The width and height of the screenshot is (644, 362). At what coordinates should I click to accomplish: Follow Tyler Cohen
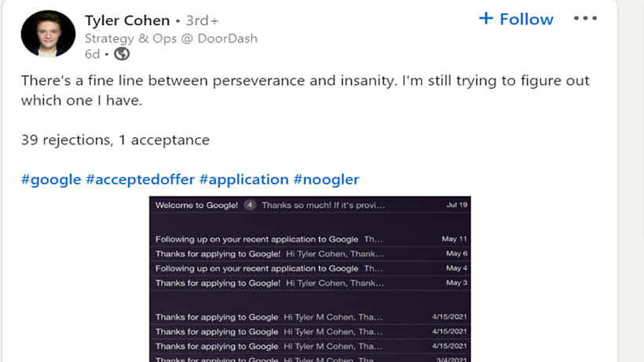516,19
